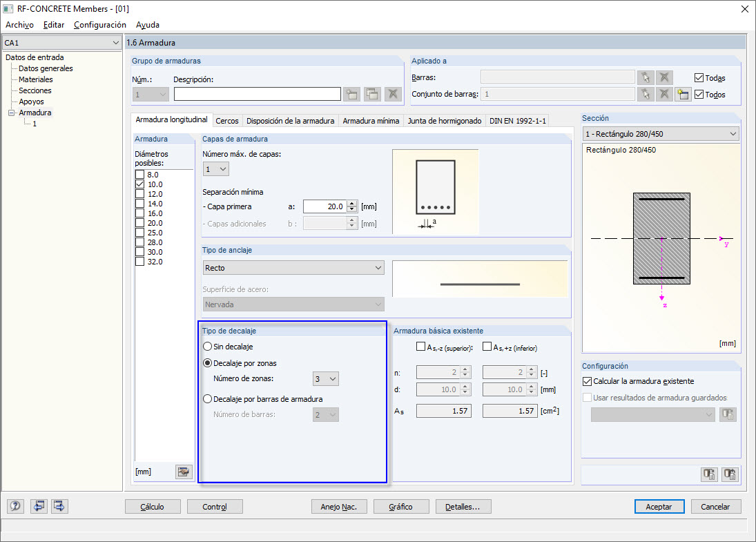Click the second icon under the Configuración panel

(730, 474)
